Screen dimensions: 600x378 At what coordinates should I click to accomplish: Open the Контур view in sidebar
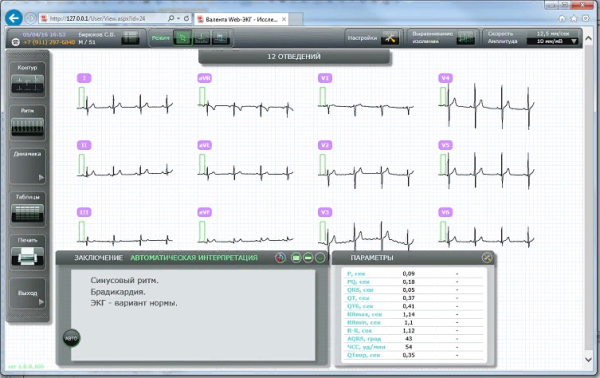coord(27,80)
